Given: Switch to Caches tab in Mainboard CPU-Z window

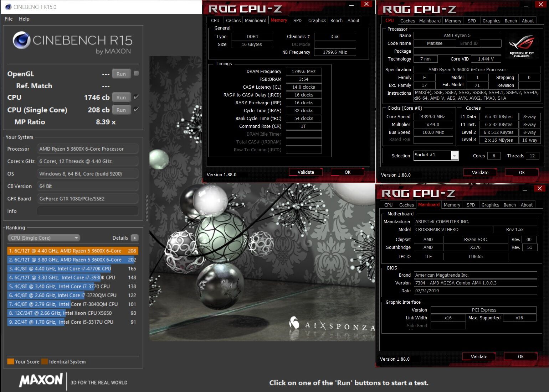Looking at the screenshot, I should click(406, 205).
